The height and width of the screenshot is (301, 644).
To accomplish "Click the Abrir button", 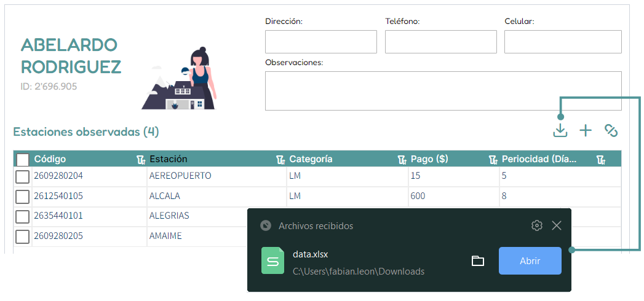I will 530,261.
